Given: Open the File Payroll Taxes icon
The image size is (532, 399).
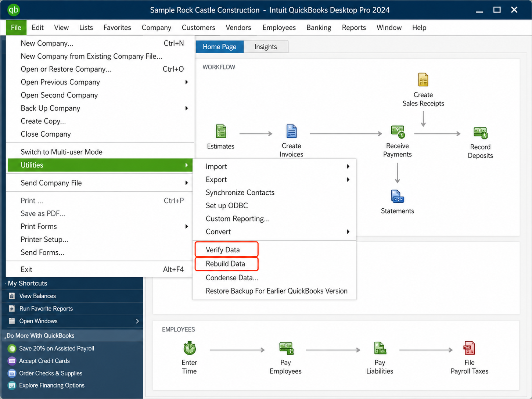Looking at the screenshot, I should (469, 348).
